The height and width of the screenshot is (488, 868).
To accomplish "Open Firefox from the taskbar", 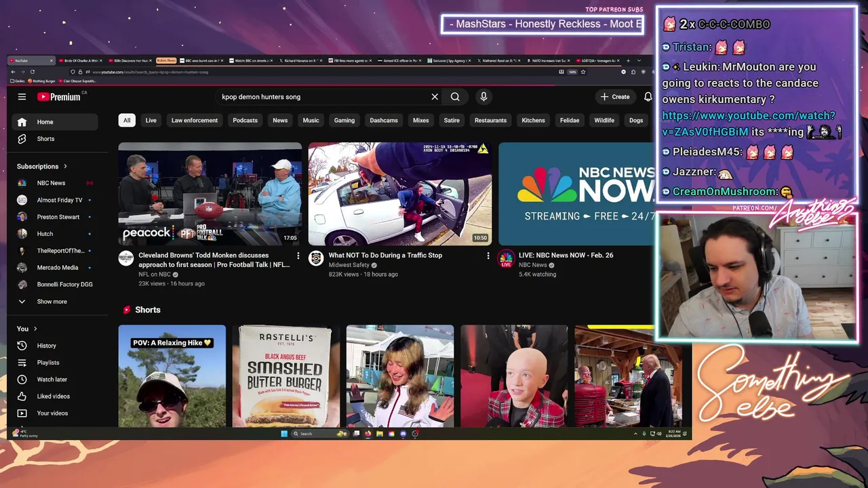I will [x=368, y=434].
